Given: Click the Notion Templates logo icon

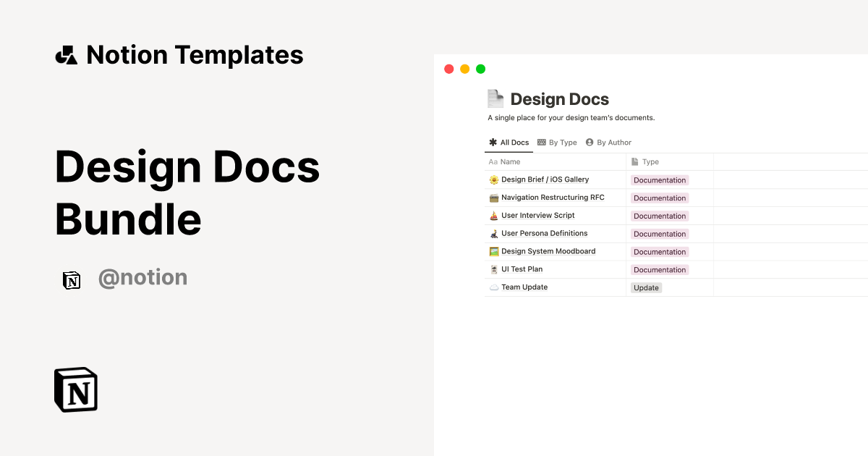Looking at the screenshot, I should 67,54.
